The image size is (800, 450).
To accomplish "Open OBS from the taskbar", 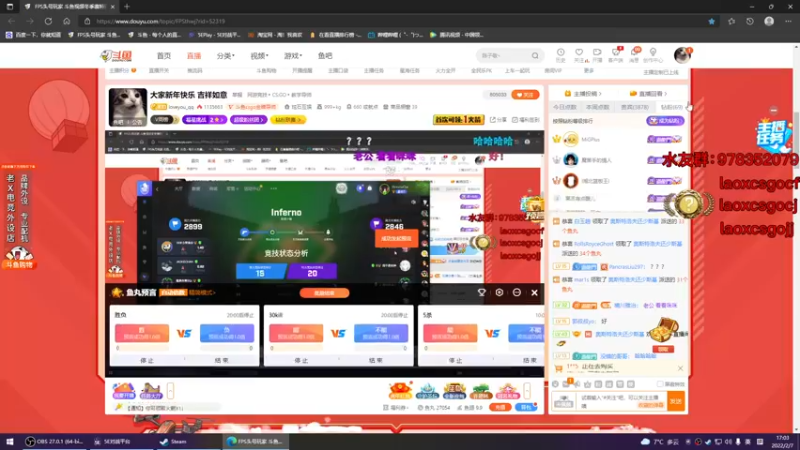I will tap(55, 442).
